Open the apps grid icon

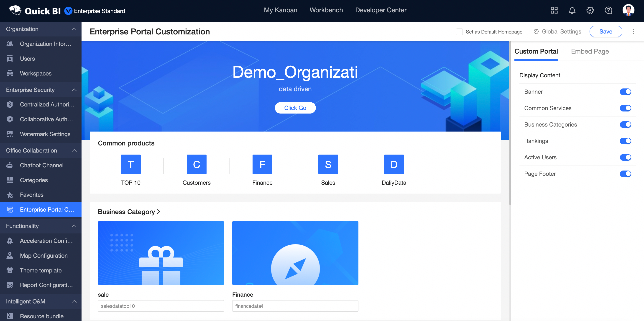(x=554, y=10)
